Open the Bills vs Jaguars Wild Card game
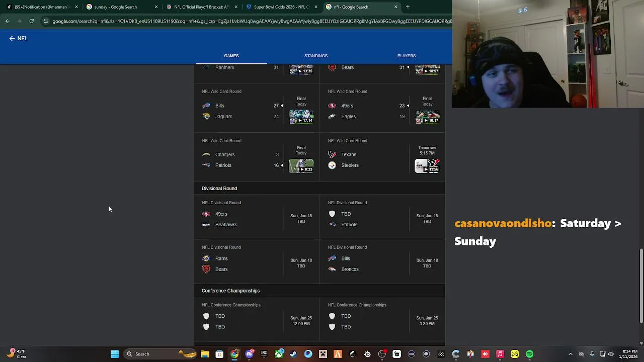This screenshot has height=362, width=644. click(257, 108)
